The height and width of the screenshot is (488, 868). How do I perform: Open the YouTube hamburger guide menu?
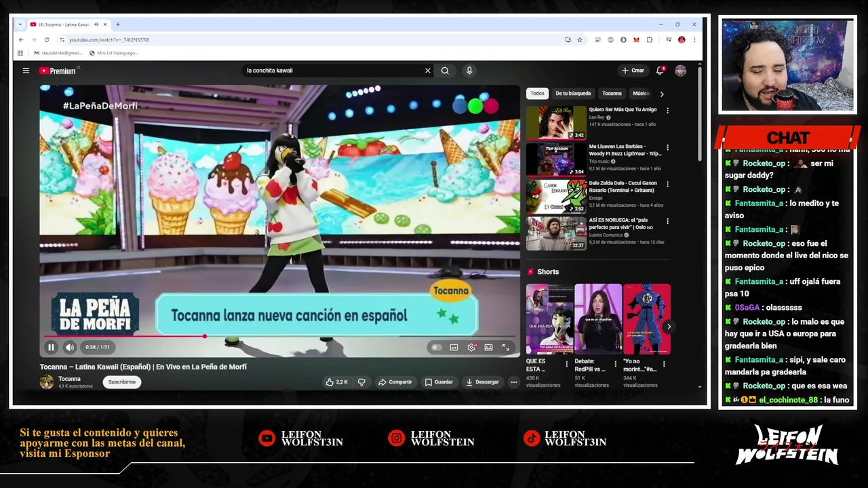(26, 70)
